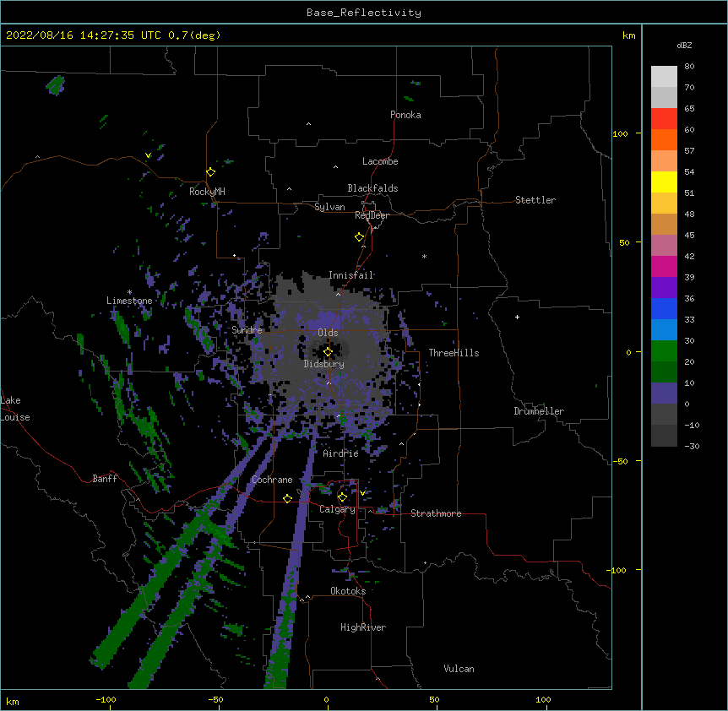The image size is (728, 711).
Task: Click the yellow diamond marker above Calgary label
Action: coord(342,497)
